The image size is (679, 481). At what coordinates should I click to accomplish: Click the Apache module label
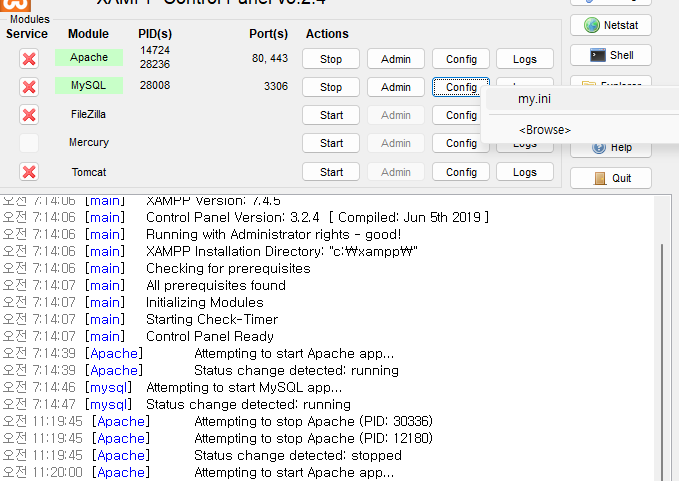pyautogui.click(x=89, y=57)
